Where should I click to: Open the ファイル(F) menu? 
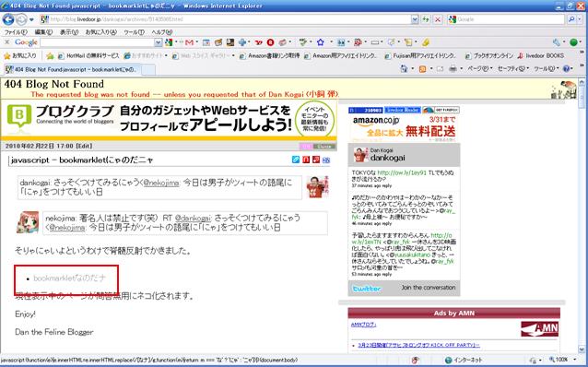[x=16, y=32]
